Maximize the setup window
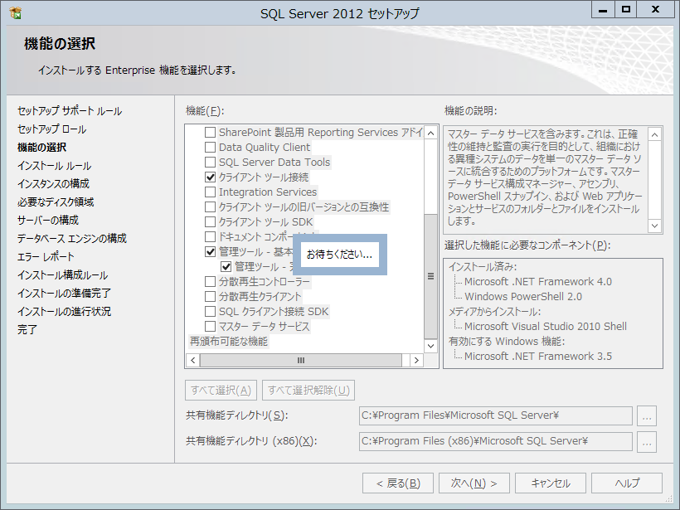 click(x=626, y=10)
